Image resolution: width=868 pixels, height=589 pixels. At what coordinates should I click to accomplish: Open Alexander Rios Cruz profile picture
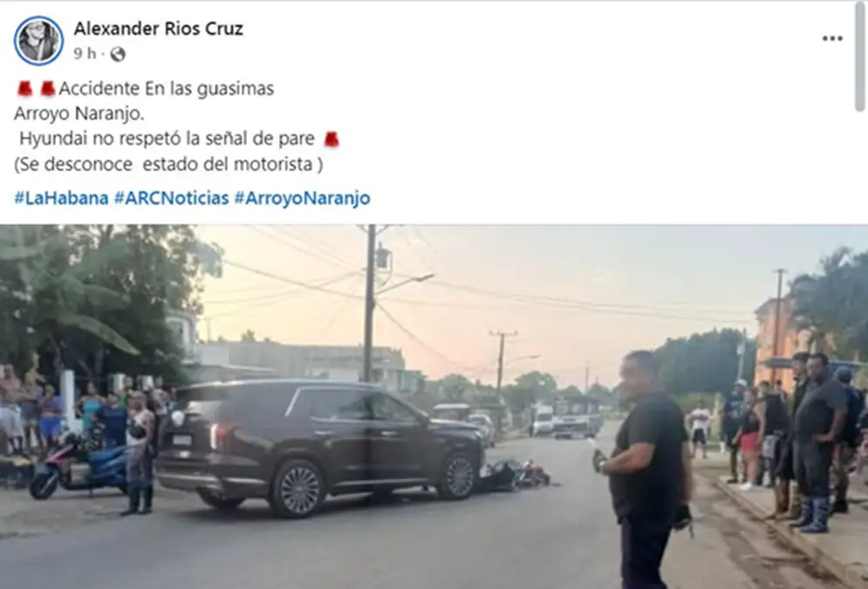point(38,40)
